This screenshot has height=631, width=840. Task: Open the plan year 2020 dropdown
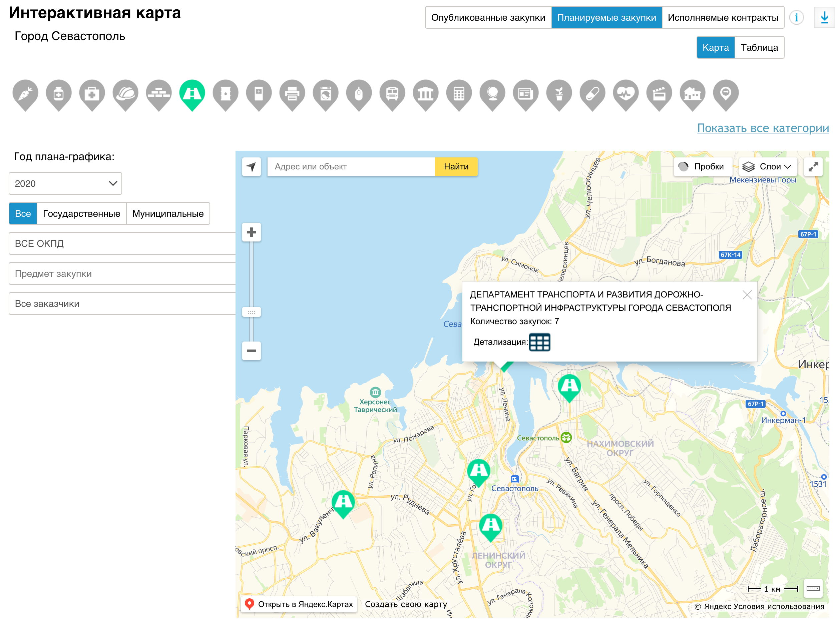coord(65,184)
